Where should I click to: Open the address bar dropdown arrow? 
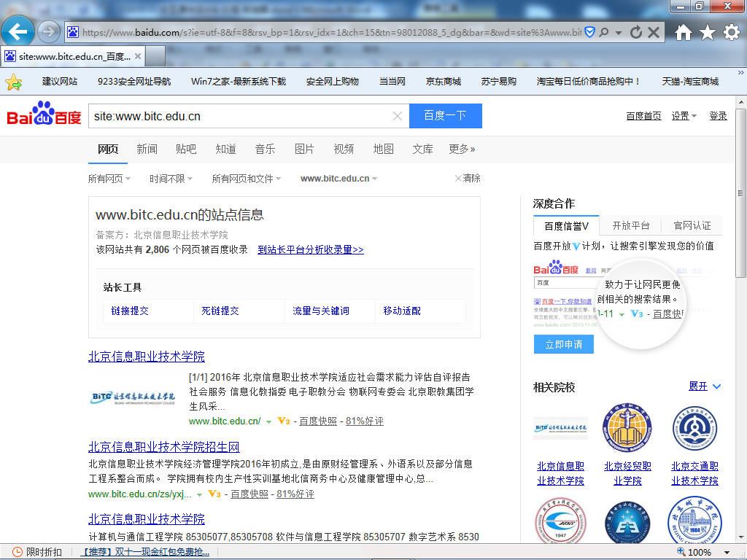click(619, 33)
